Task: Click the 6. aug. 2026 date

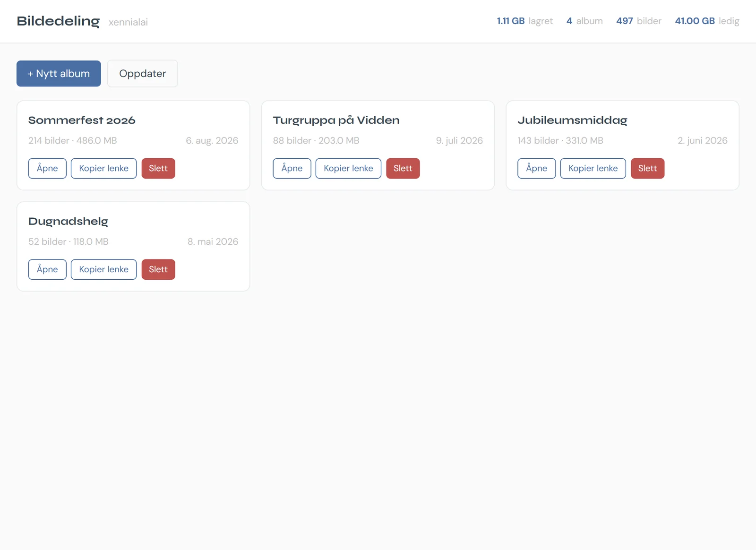Action: [212, 141]
